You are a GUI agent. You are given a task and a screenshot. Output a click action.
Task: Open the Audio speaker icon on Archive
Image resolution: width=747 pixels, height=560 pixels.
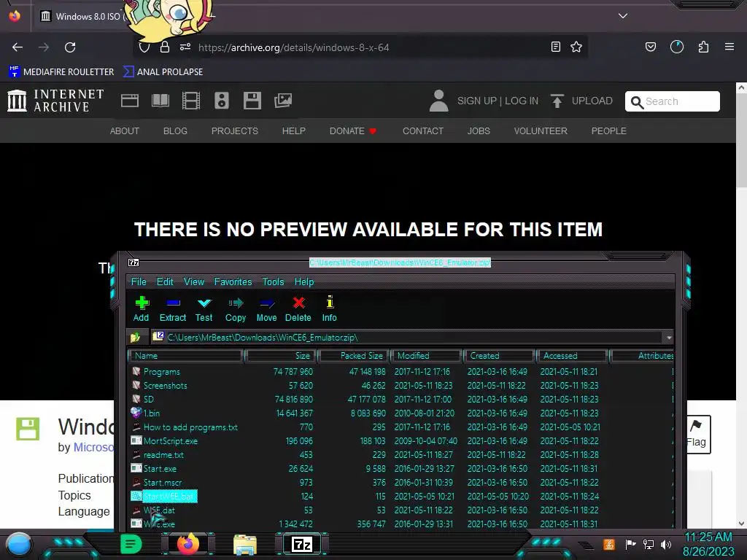click(x=222, y=101)
